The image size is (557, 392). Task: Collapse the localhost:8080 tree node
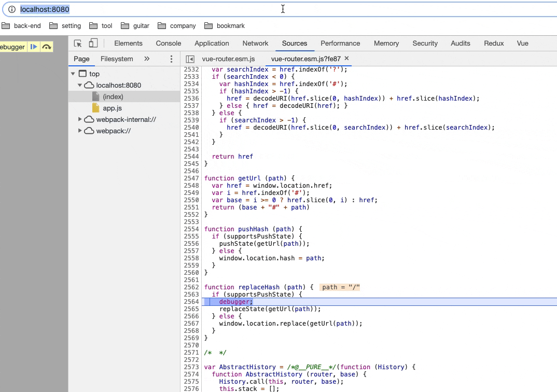click(80, 85)
